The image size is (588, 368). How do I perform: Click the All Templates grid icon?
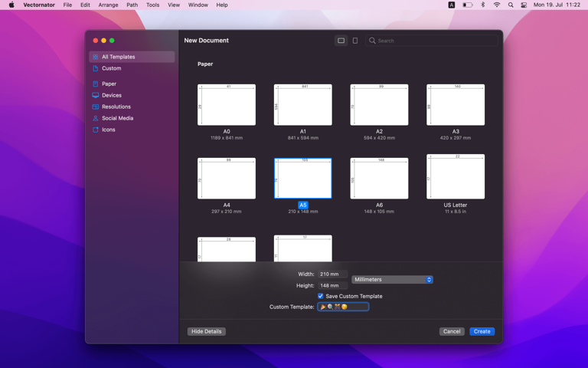click(95, 57)
